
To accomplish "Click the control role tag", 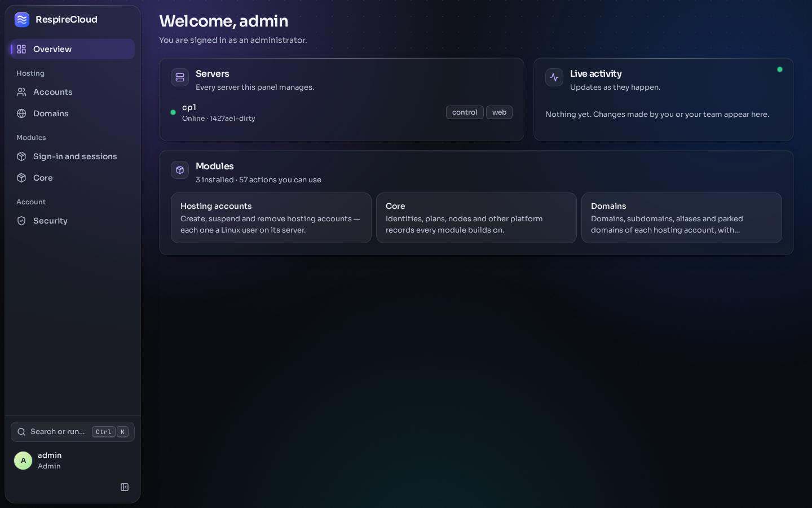I will point(465,112).
